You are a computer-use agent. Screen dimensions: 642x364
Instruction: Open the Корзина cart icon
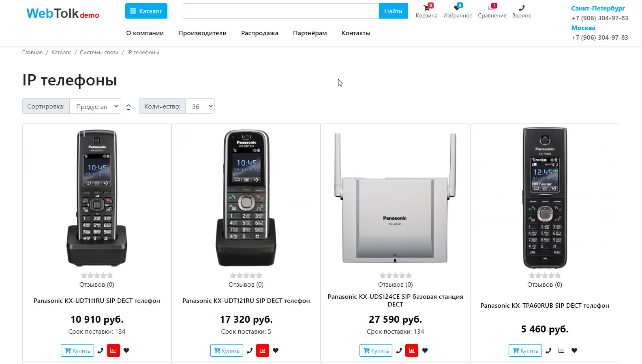[426, 11]
